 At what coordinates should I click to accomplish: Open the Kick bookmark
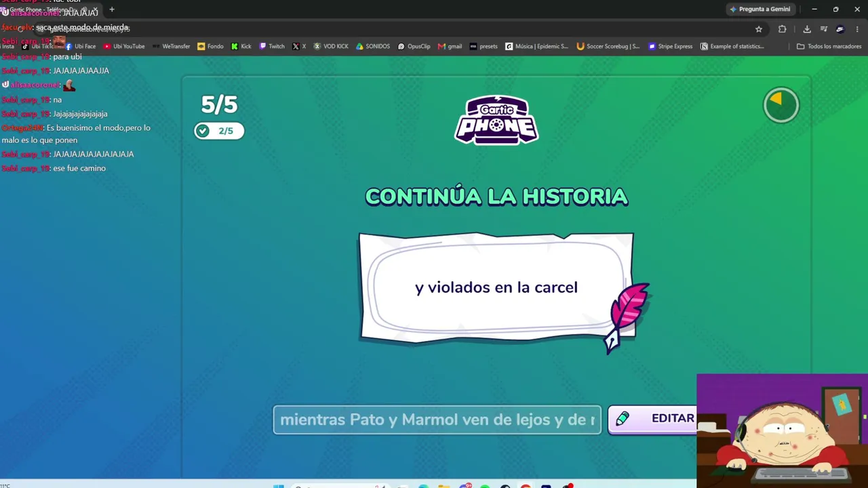241,47
